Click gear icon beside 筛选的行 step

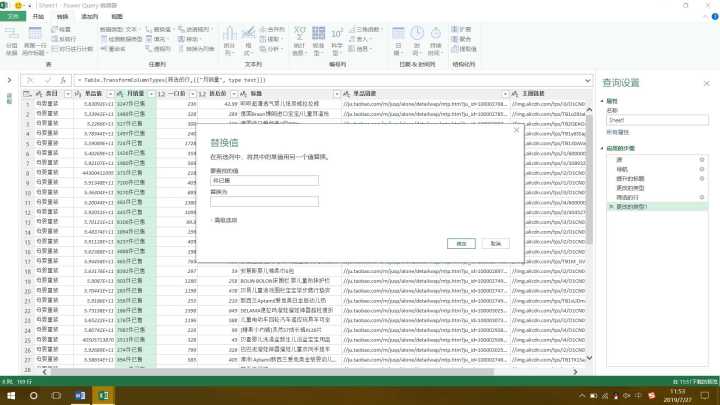click(x=701, y=197)
